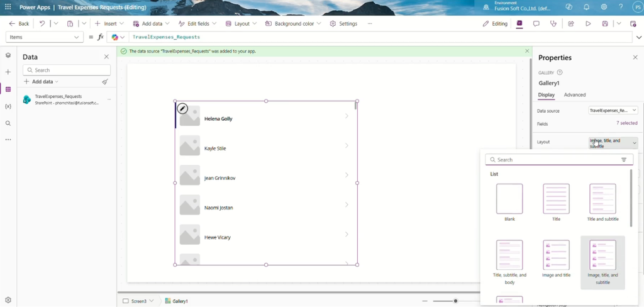This screenshot has width=644, height=307.
Task: Open the Insert dropdown
Action: (x=109, y=24)
